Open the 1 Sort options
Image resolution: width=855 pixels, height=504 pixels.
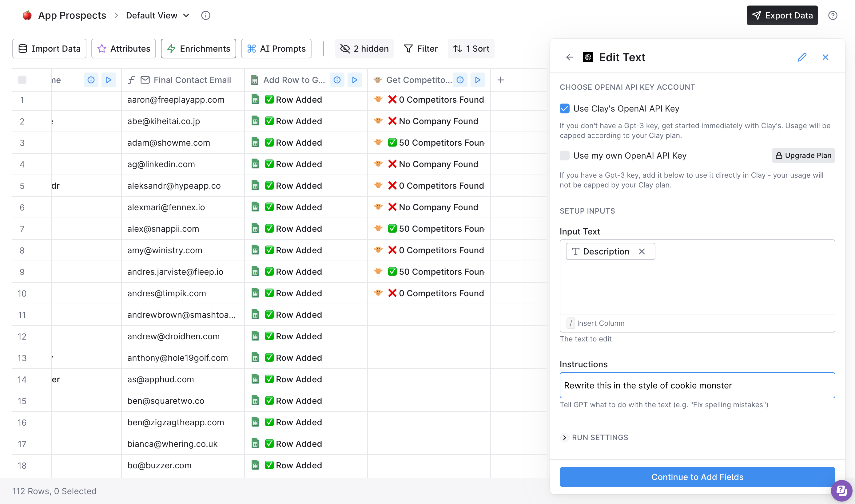point(471,49)
